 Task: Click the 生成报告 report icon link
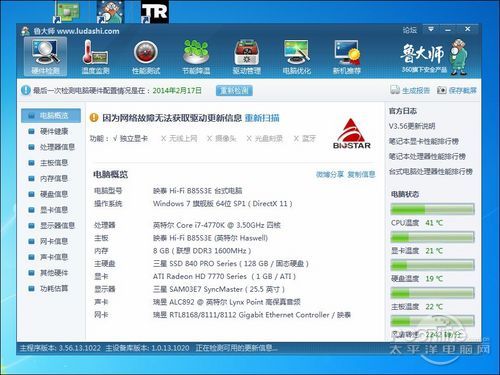pyautogui.click(x=410, y=90)
